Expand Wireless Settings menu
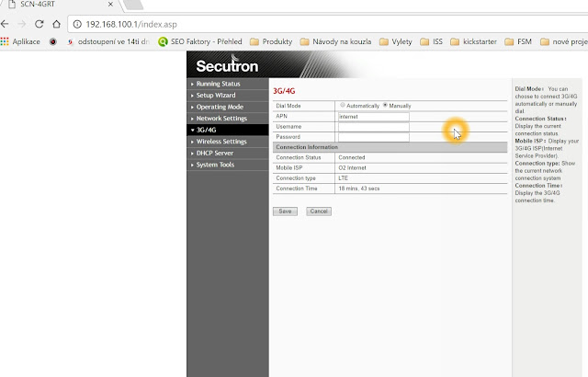This screenshot has width=588, height=377. click(228, 142)
